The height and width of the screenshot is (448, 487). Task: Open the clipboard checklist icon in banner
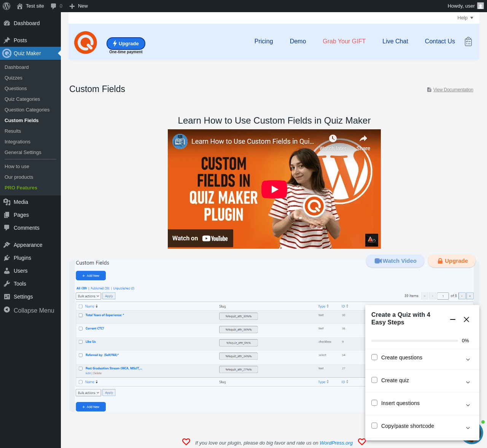point(468,41)
